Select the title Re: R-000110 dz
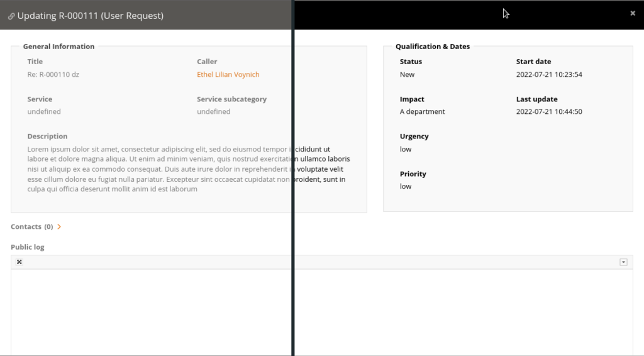Image resolution: width=644 pixels, height=356 pixels. [x=53, y=74]
